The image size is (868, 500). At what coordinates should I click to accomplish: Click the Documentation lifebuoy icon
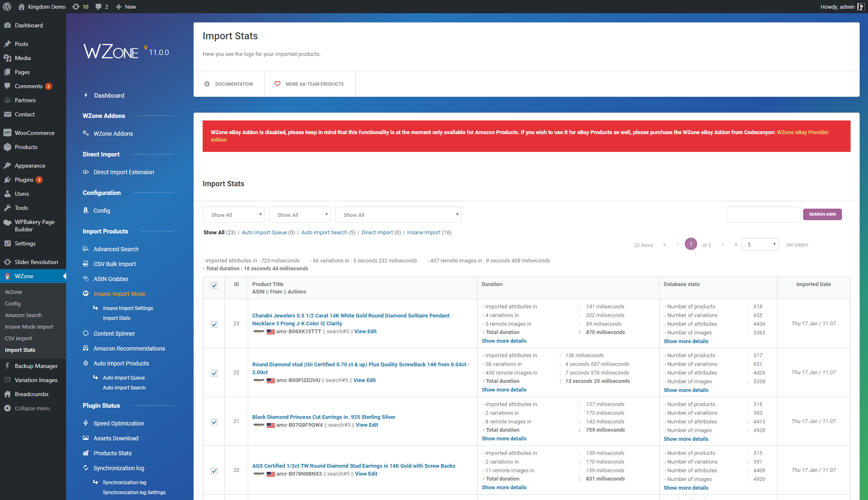[207, 84]
